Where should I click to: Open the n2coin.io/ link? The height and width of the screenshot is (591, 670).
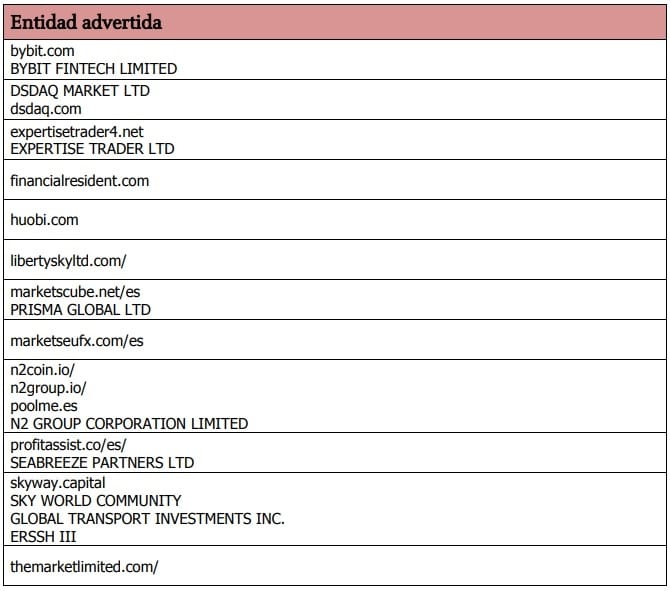tap(40, 369)
